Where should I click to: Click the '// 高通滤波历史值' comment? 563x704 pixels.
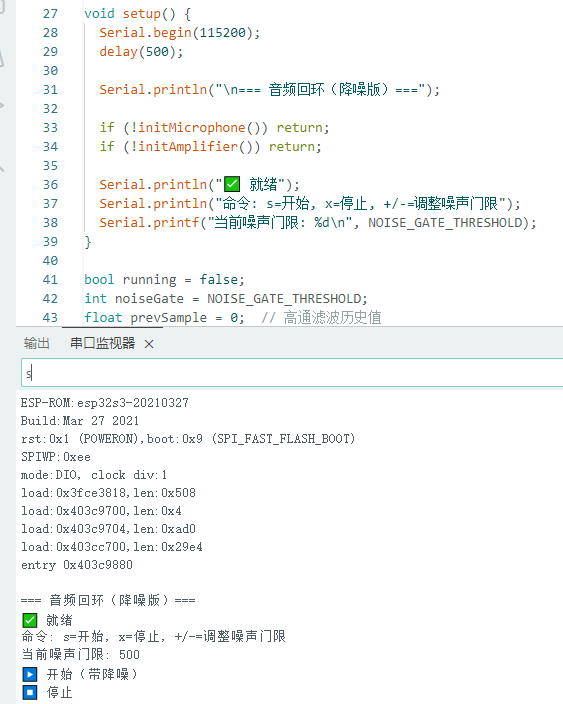(321, 317)
